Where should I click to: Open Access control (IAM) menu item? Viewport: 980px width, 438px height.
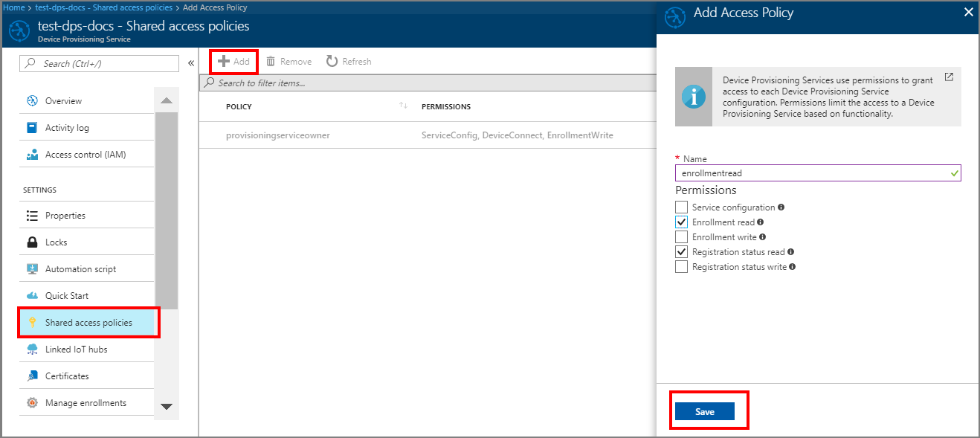click(87, 155)
